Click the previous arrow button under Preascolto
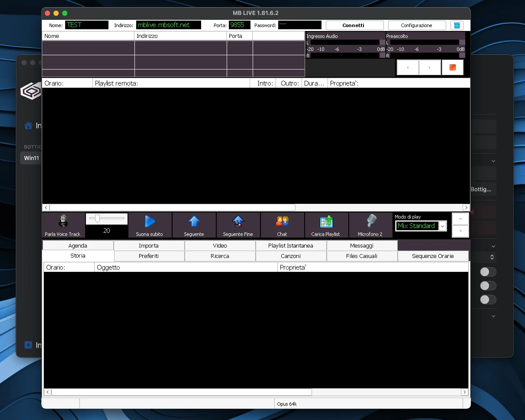This screenshot has height=420, width=525. pos(408,68)
